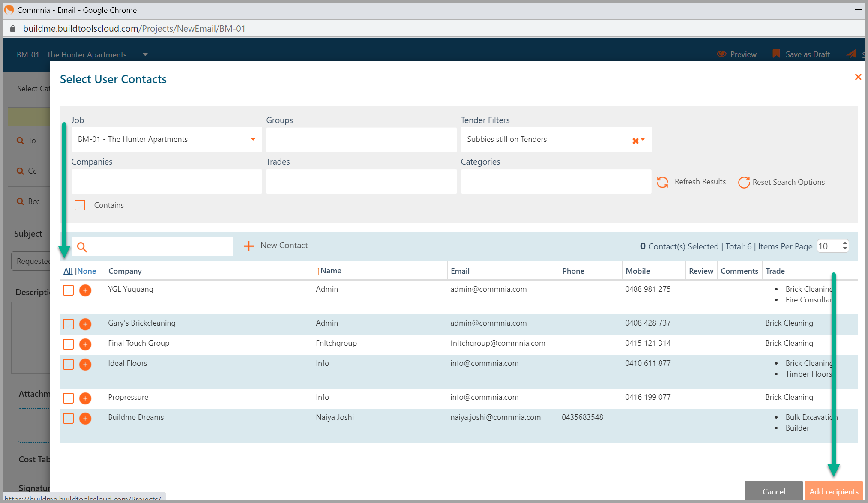
Task: Expand the Tender Filters dropdown arrow
Action: point(643,139)
